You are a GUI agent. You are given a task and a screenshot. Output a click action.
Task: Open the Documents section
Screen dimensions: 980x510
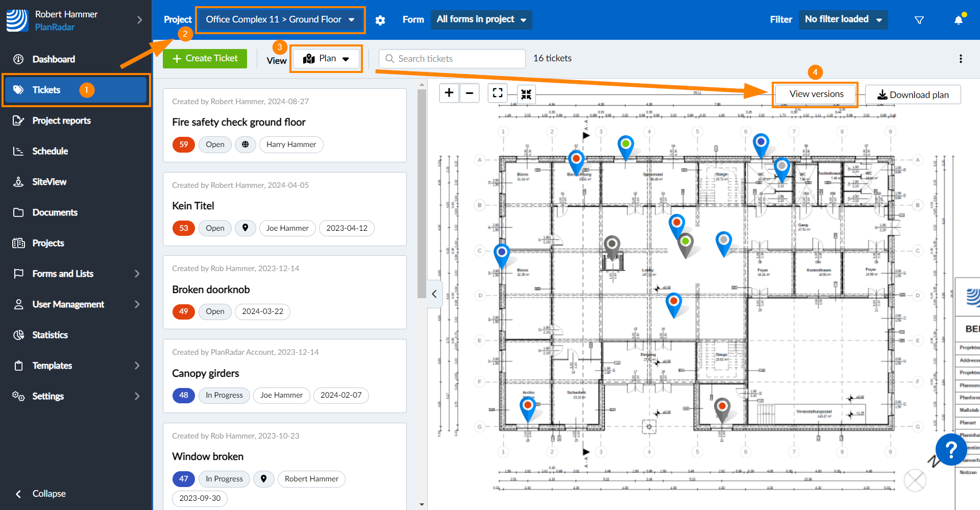pos(55,212)
